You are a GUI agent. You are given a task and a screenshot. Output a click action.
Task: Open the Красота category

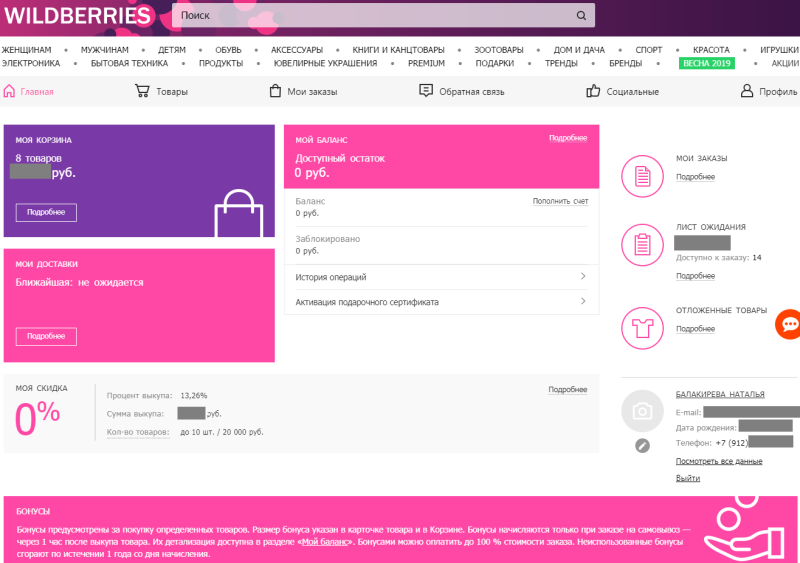tap(711, 50)
